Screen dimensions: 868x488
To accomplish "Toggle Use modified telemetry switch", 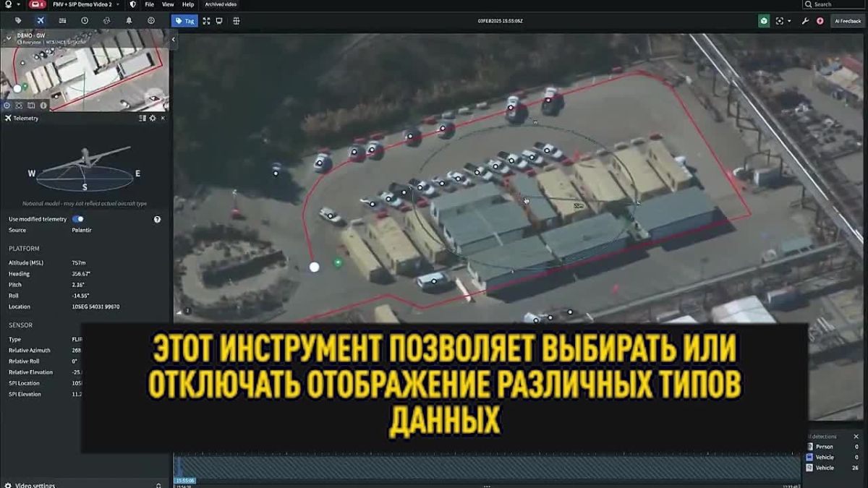I will pyautogui.click(x=78, y=219).
